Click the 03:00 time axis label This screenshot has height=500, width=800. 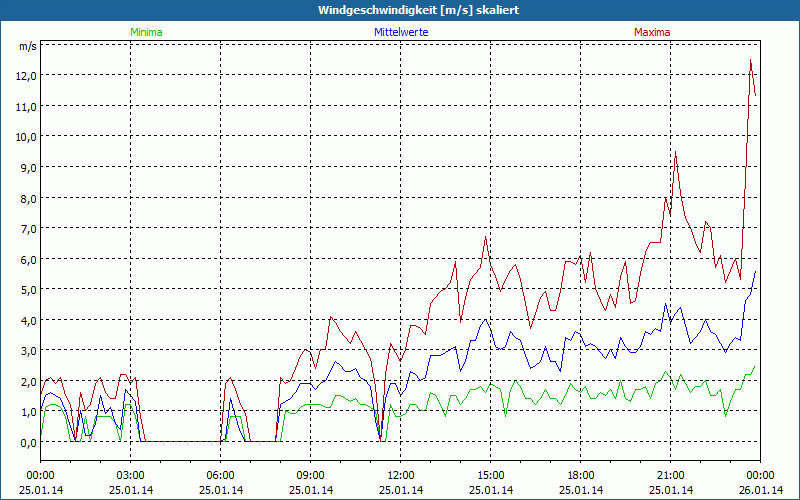point(131,476)
